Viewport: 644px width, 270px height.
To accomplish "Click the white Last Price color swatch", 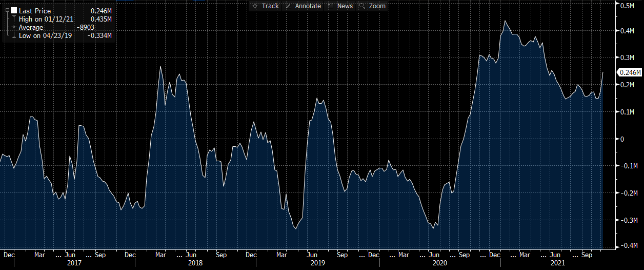I will [x=14, y=10].
